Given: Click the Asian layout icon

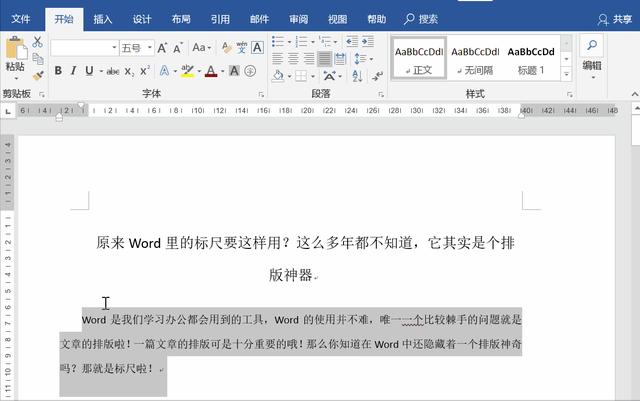Looking at the screenshot, I should point(329,76).
